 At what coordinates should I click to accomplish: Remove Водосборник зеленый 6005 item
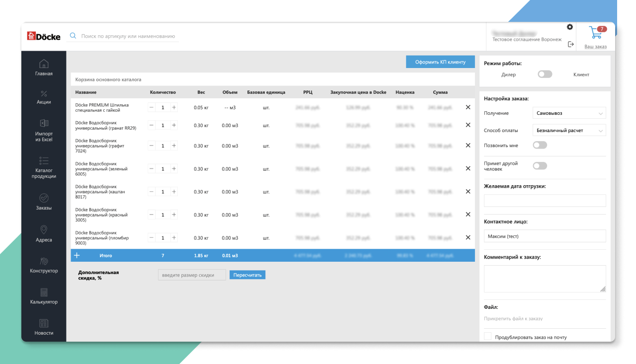(x=468, y=168)
